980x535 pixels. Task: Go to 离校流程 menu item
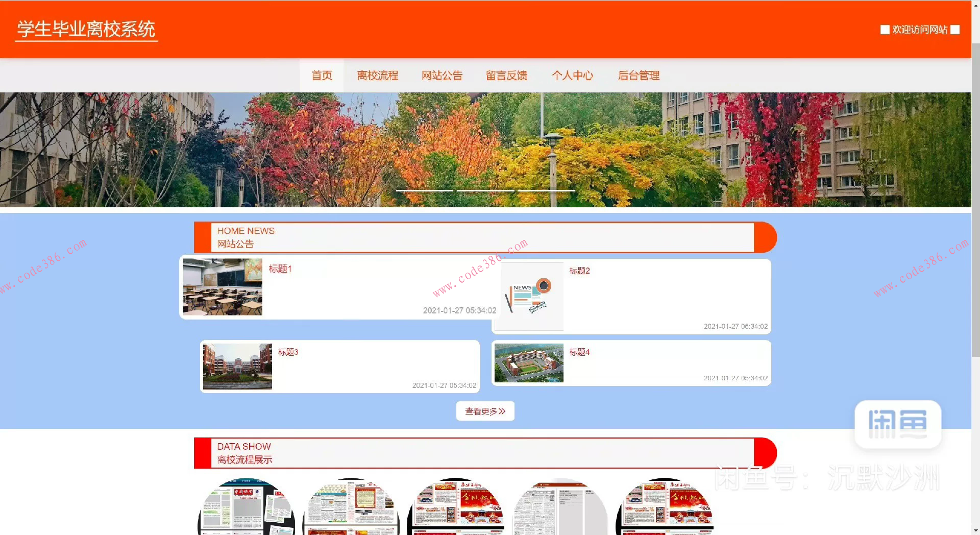point(378,76)
